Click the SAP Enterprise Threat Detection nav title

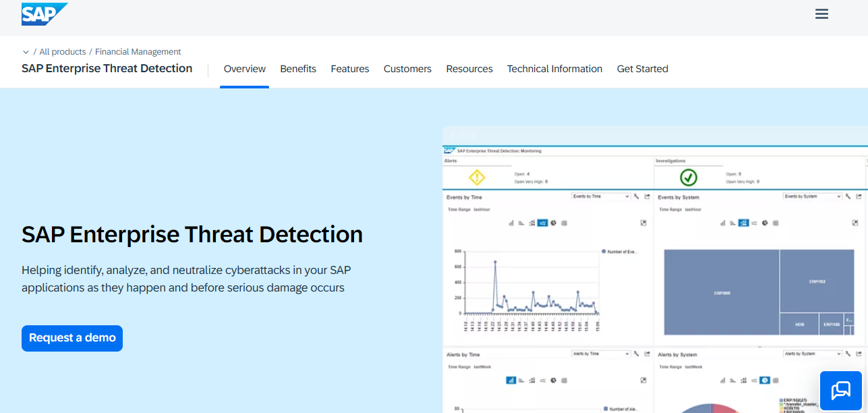pos(107,69)
